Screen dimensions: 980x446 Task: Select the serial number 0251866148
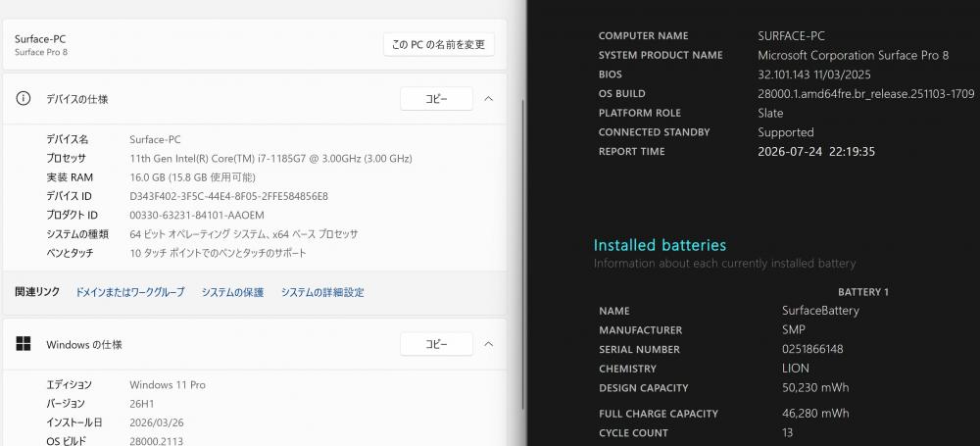click(812, 349)
